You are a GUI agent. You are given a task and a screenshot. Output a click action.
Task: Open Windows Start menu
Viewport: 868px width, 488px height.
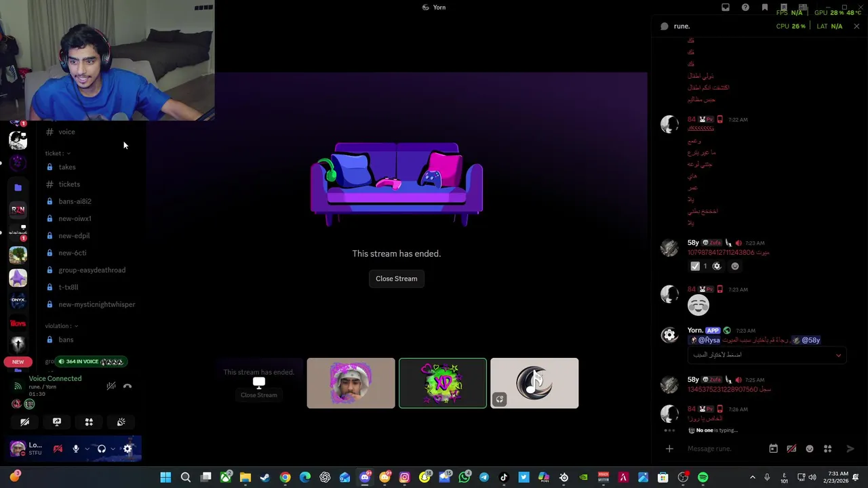coord(165,478)
